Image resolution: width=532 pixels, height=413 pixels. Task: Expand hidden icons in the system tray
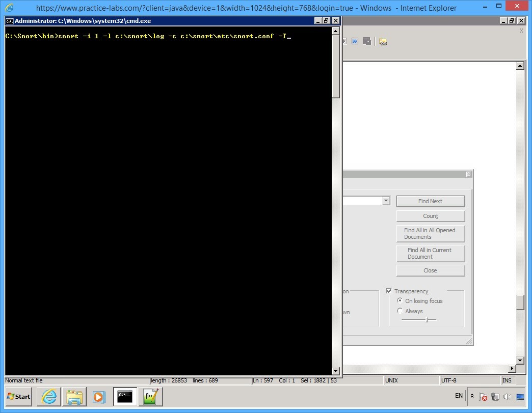(472, 396)
